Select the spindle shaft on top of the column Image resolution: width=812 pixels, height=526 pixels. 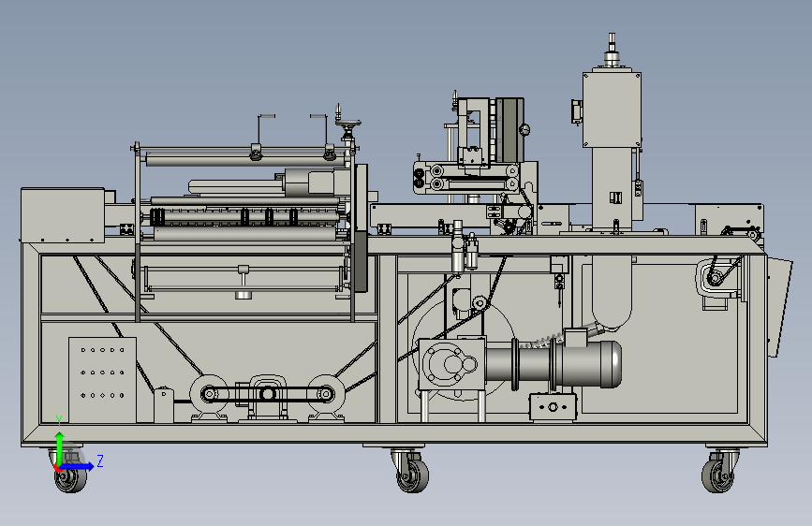tap(612, 50)
